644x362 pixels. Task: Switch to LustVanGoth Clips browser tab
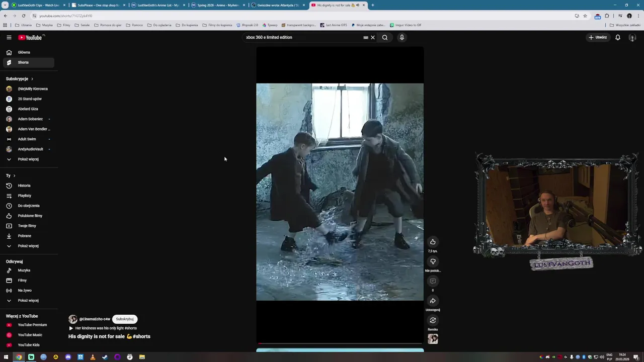coord(38,5)
